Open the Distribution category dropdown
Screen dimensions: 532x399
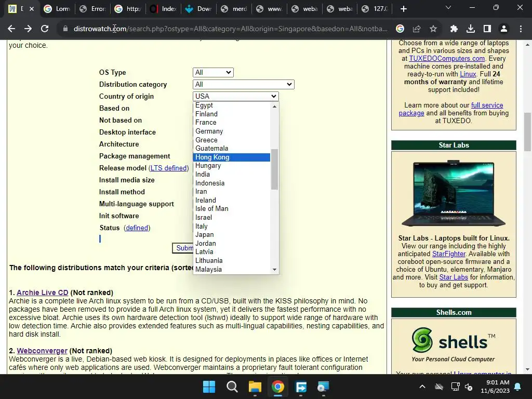pos(244,85)
